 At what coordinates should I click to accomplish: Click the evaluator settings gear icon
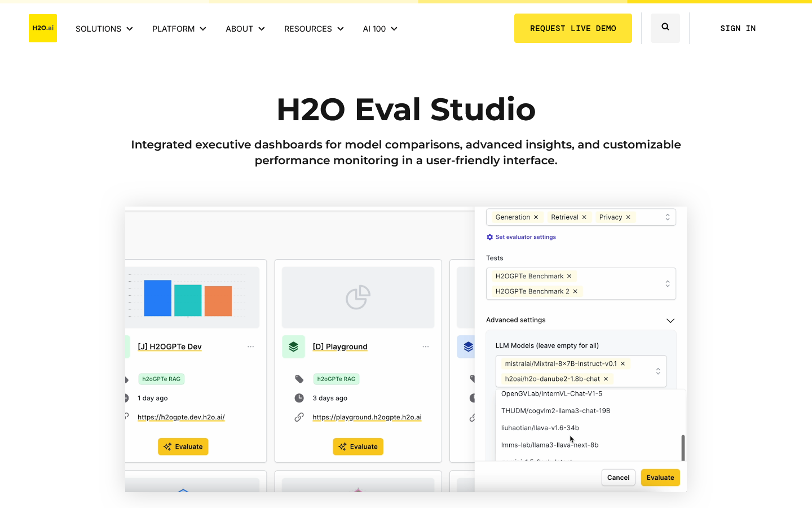point(489,237)
